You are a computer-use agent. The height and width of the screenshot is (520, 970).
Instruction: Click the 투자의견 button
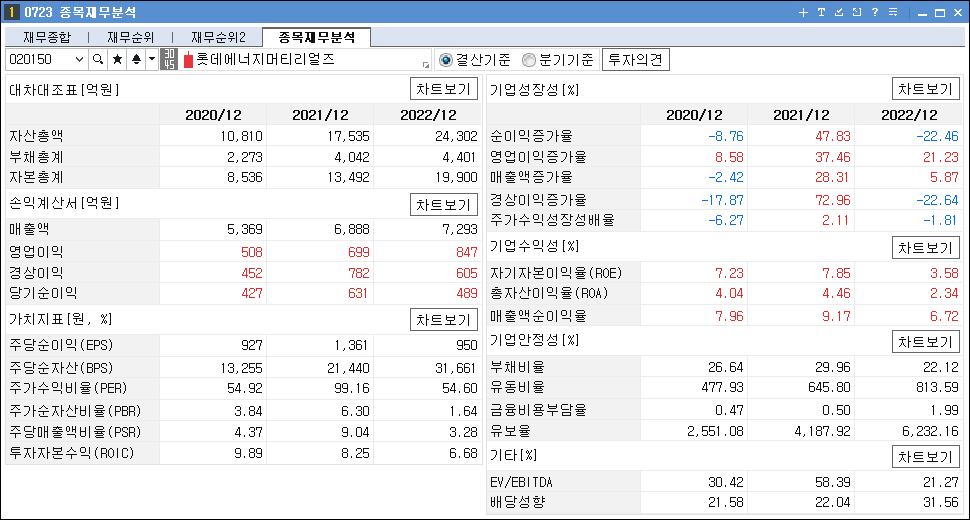[x=635, y=60]
